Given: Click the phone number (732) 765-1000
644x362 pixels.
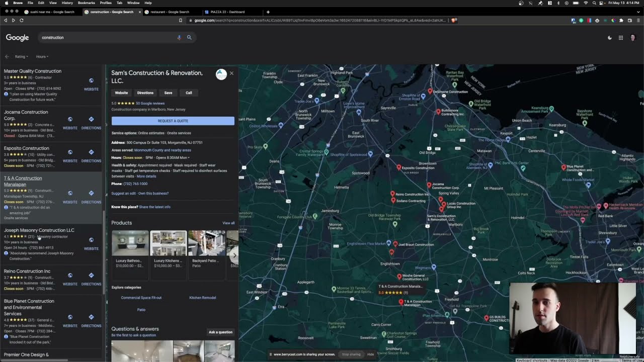Looking at the screenshot, I should tap(135, 184).
